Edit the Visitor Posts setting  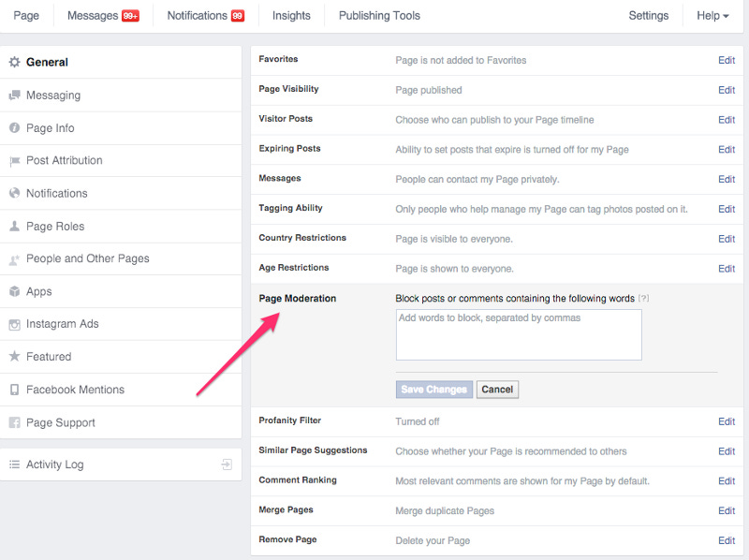pyautogui.click(x=727, y=120)
